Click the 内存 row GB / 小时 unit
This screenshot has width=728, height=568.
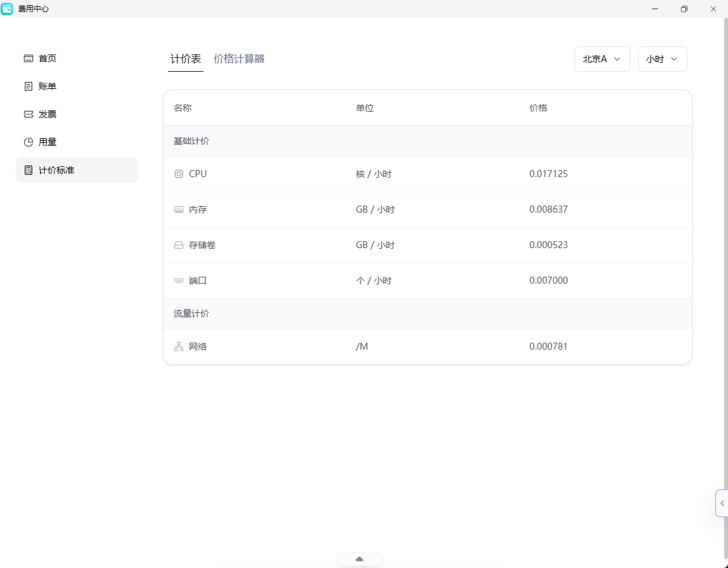375,209
